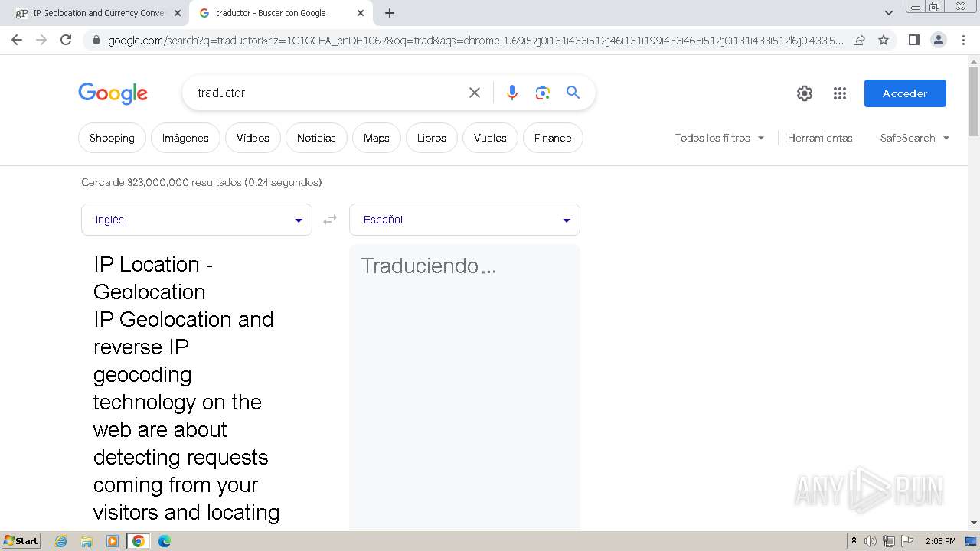Image resolution: width=980 pixels, height=551 pixels.
Task: Clear the search box with the X icon
Action: pos(475,93)
